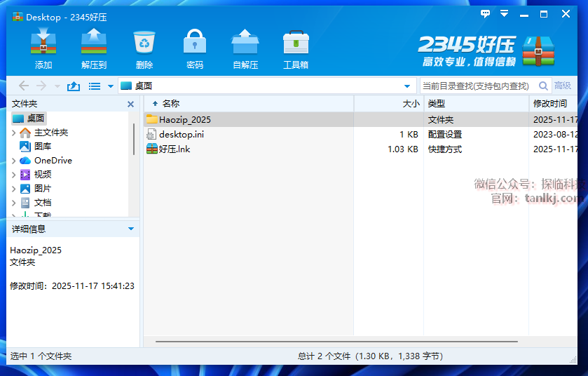Select OneDrive in the folder tree
This screenshot has width=588, height=376.
53,161
